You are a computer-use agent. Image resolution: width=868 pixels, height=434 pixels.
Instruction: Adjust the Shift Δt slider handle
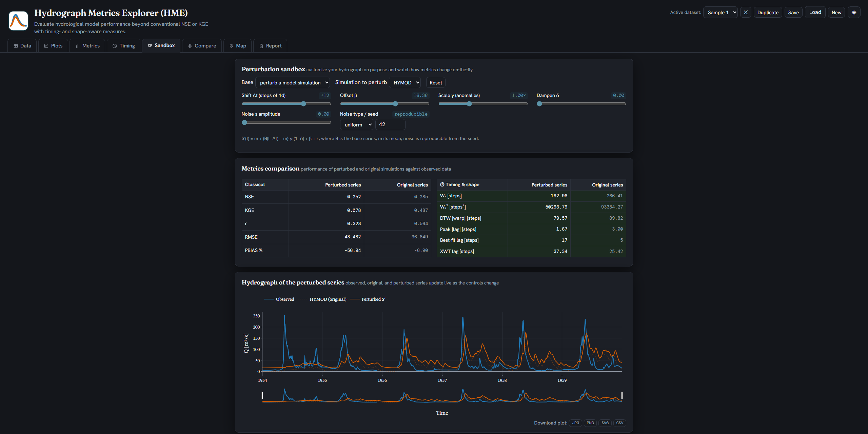pyautogui.click(x=303, y=104)
